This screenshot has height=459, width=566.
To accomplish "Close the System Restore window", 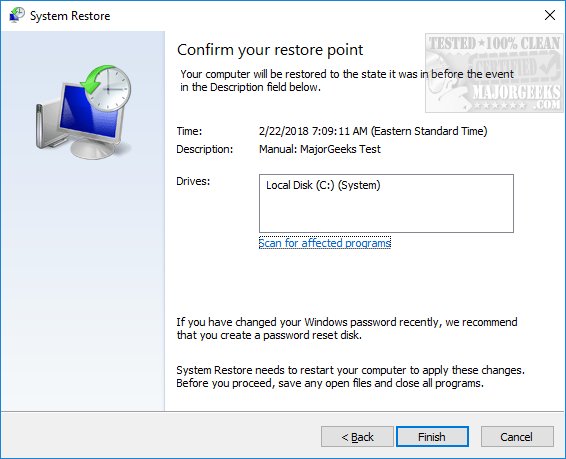I will pyautogui.click(x=550, y=15).
